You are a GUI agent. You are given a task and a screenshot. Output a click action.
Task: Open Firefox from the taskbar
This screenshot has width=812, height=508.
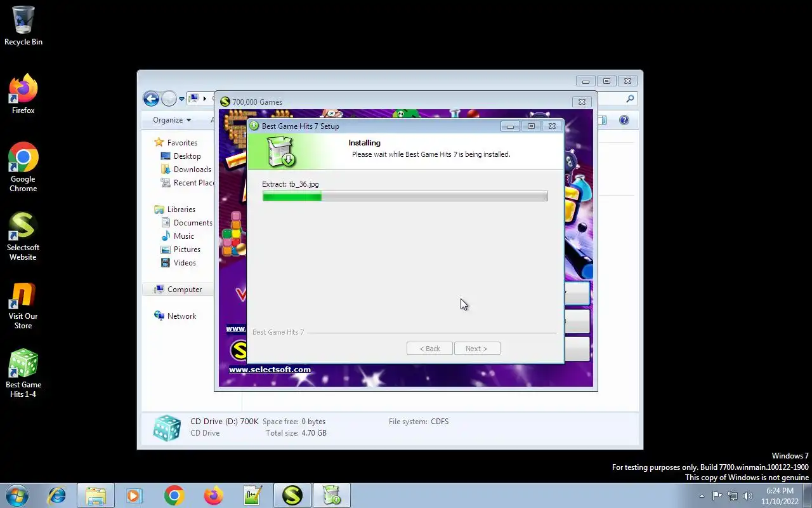point(214,495)
